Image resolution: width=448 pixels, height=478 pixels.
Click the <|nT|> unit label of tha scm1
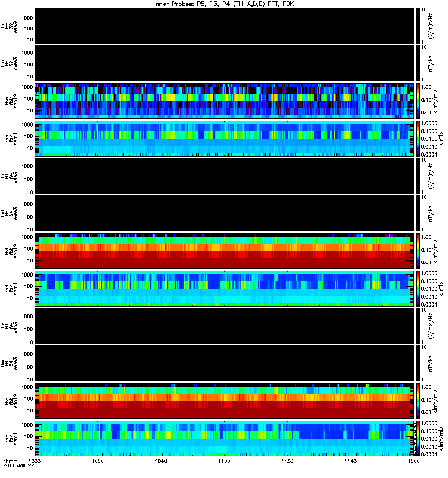[441, 139]
